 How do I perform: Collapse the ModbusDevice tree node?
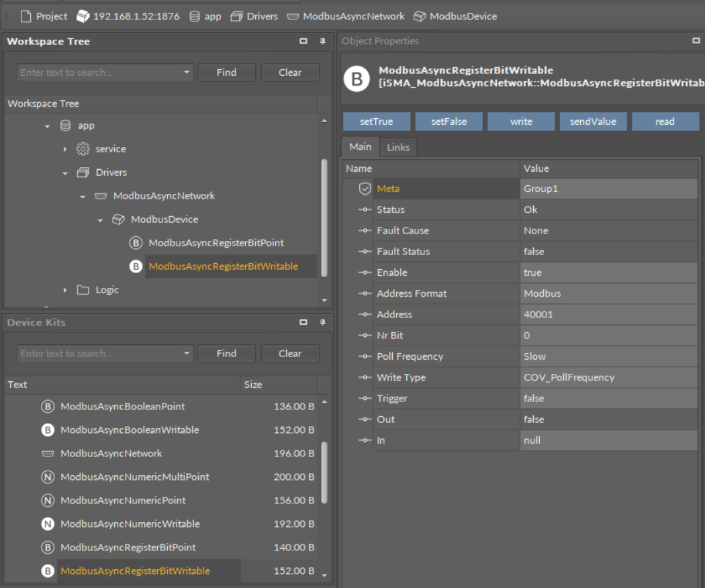point(100,219)
